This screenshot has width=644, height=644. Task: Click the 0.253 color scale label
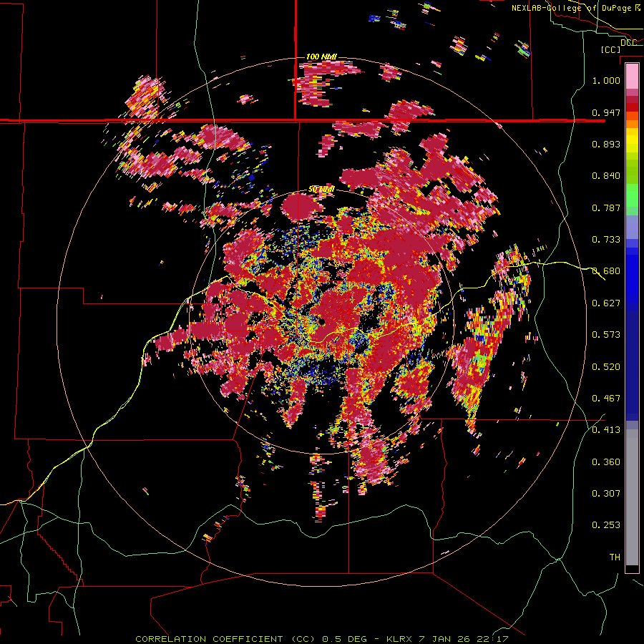click(606, 525)
